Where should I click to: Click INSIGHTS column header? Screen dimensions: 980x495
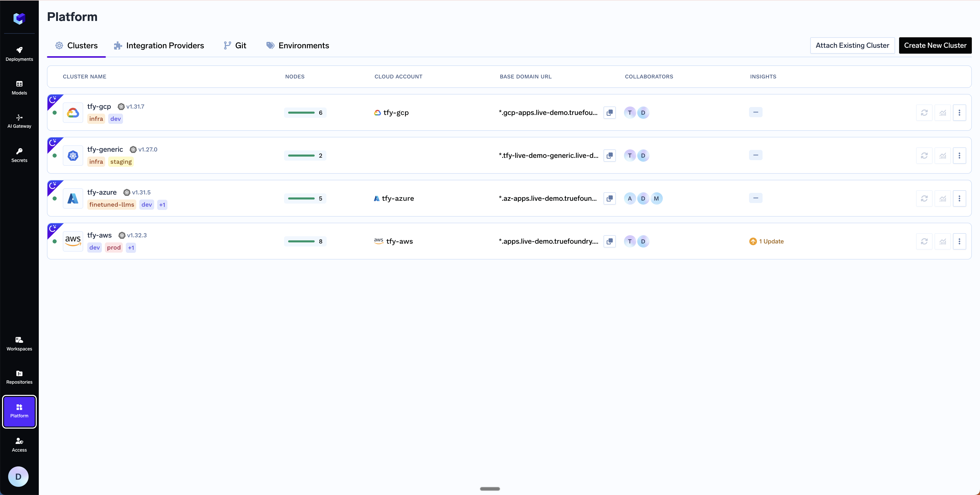tap(763, 77)
